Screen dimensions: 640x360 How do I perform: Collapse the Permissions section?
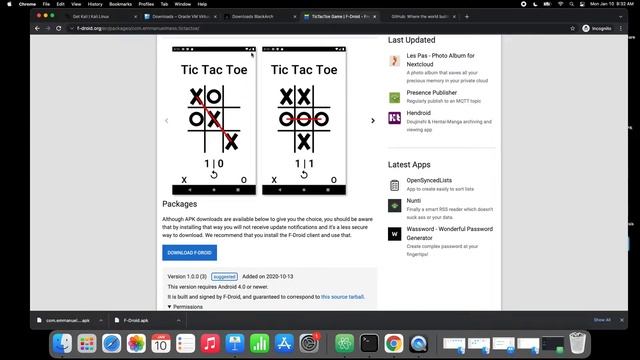(185, 307)
